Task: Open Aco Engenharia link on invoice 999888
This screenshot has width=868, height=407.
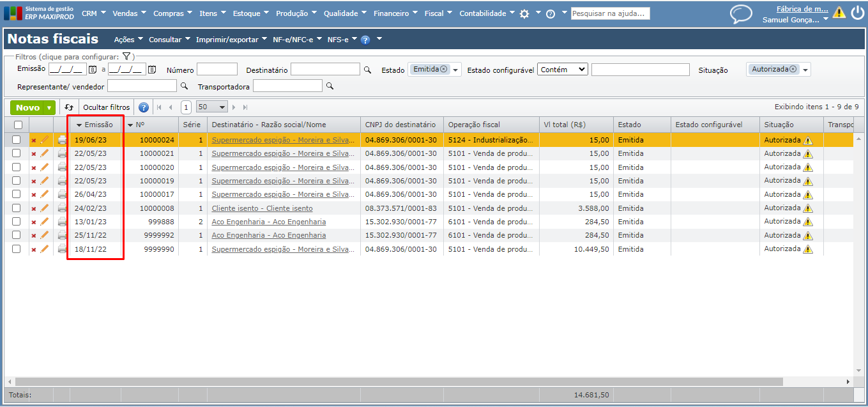Action: tap(268, 222)
